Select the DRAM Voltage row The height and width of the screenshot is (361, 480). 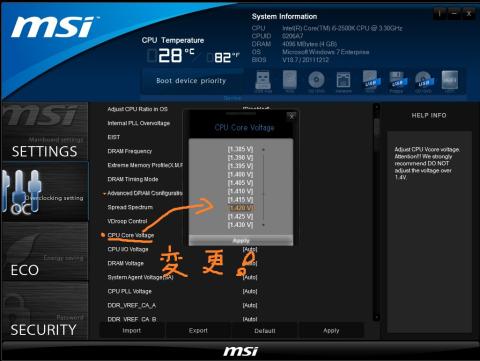125,263
